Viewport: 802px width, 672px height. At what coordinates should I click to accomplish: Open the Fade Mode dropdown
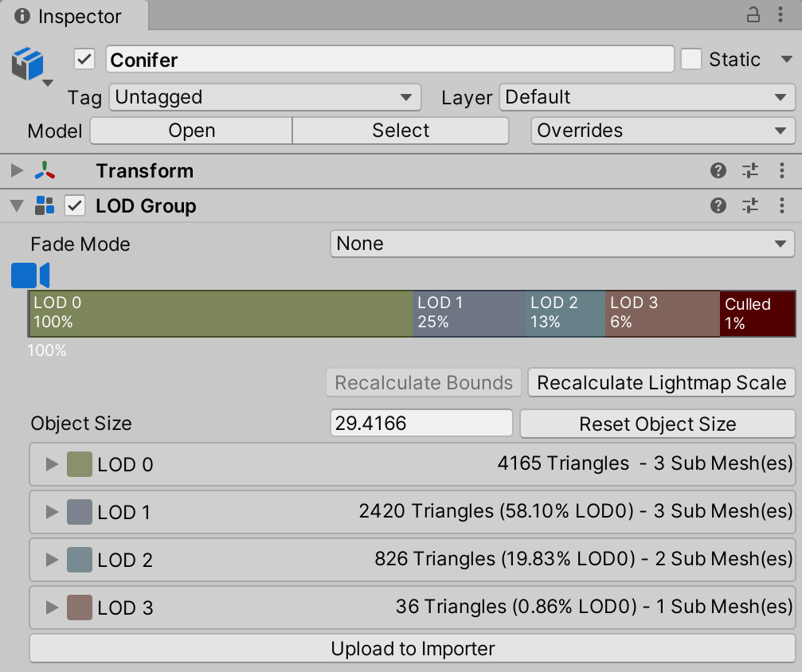[562, 244]
